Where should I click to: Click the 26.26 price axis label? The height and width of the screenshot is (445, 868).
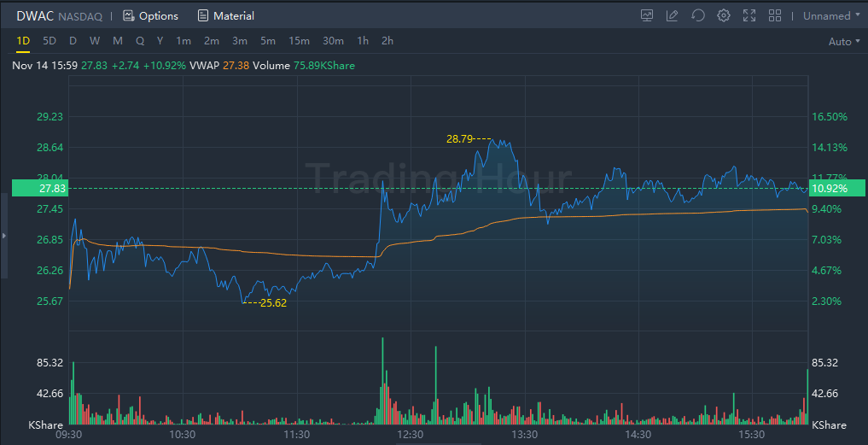50,271
